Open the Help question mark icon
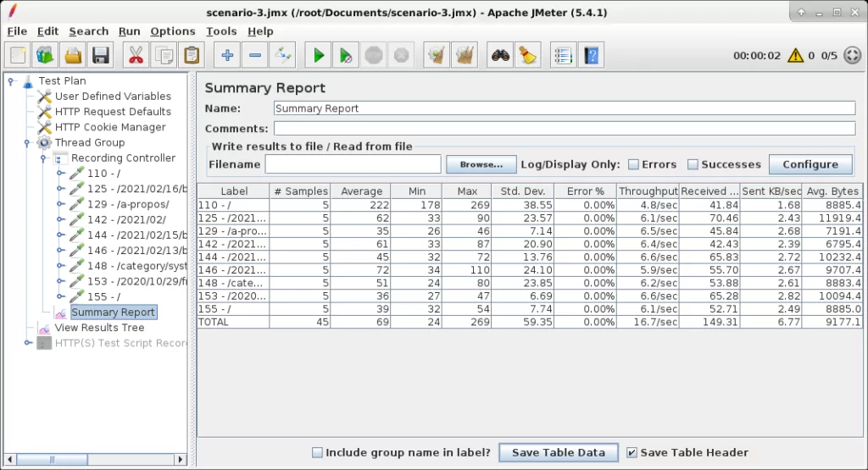This screenshot has width=868, height=470. point(591,55)
